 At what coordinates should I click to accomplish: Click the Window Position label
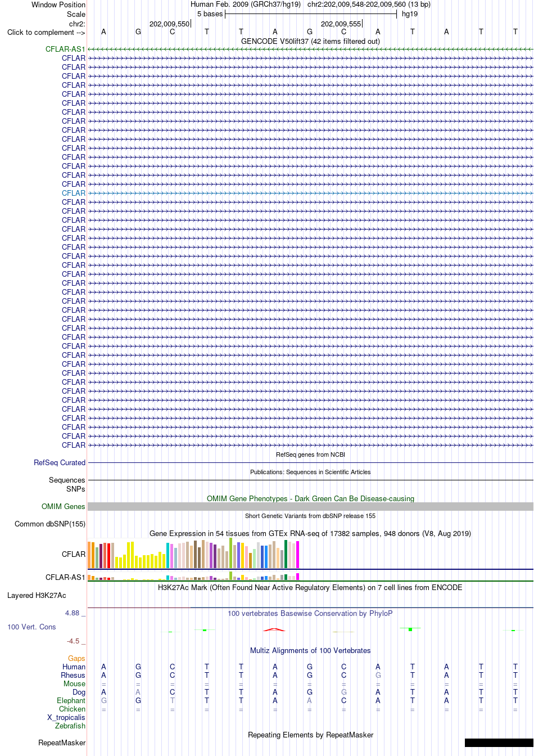pos(58,4)
